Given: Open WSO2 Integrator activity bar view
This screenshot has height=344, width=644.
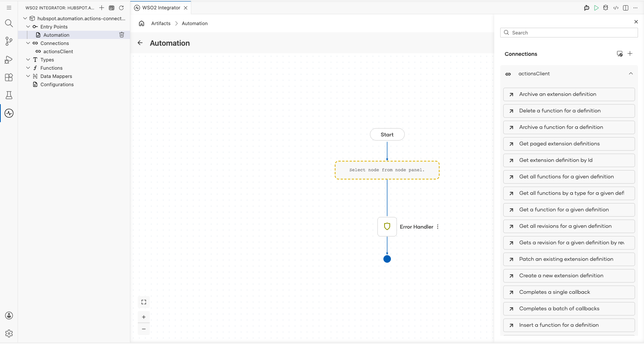Looking at the screenshot, I should [9, 113].
